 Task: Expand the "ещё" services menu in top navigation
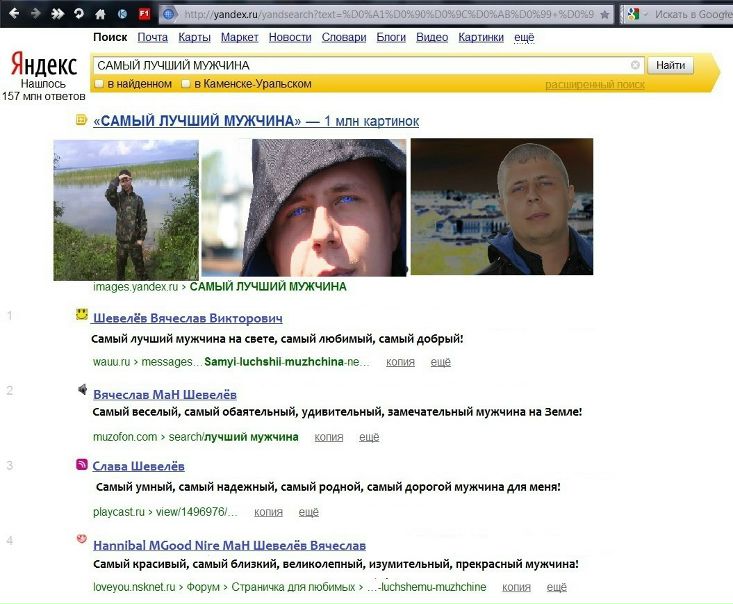[524, 38]
